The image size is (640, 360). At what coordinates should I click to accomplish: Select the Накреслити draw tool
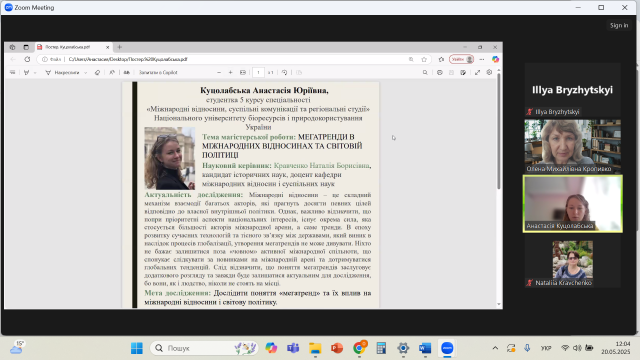point(62,72)
